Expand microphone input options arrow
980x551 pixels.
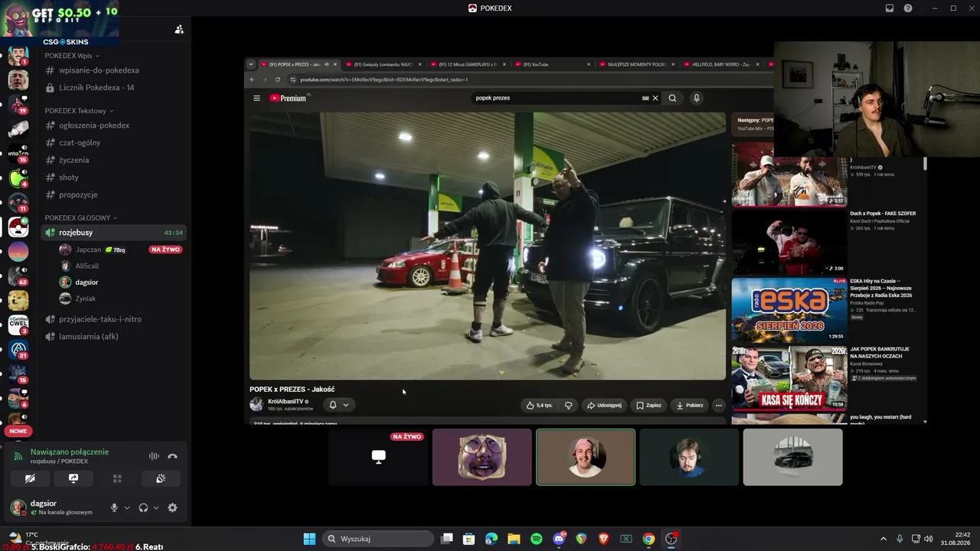click(127, 507)
